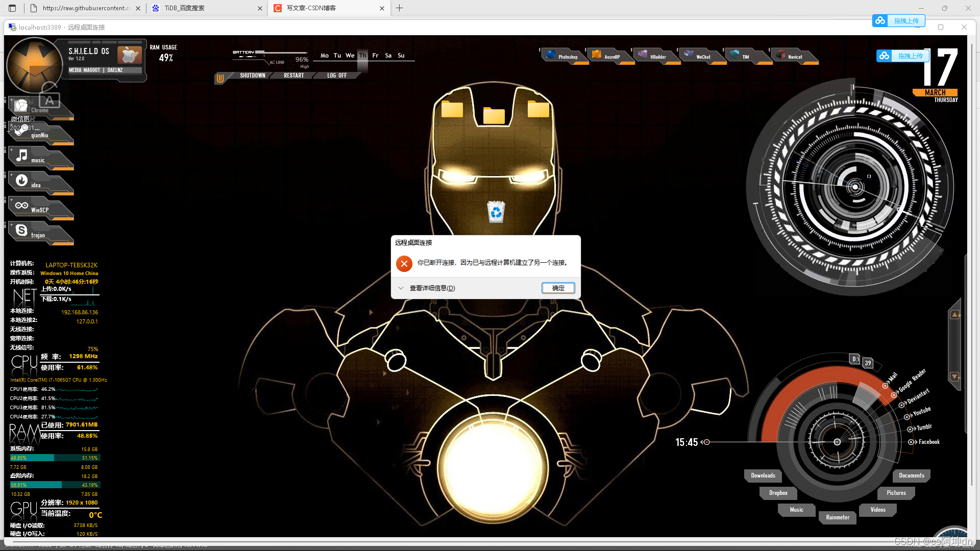Open the Music folder shortcut near dial
This screenshot has height=551, width=980.
796,510
